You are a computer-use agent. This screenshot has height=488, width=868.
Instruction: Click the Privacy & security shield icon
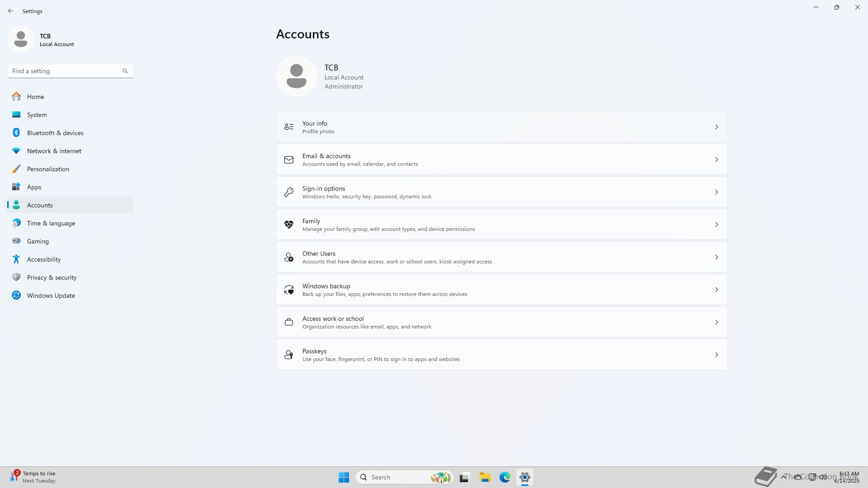point(16,277)
